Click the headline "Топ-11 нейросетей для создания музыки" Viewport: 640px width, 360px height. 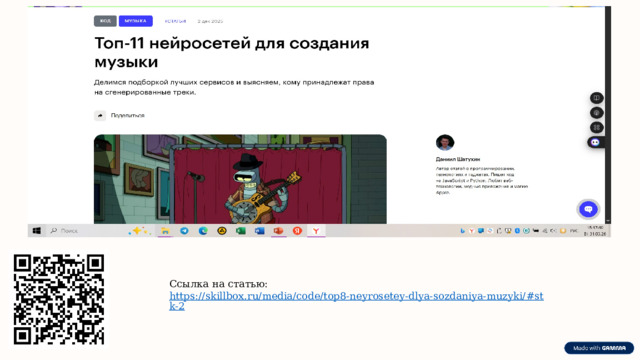pos(231,53)
